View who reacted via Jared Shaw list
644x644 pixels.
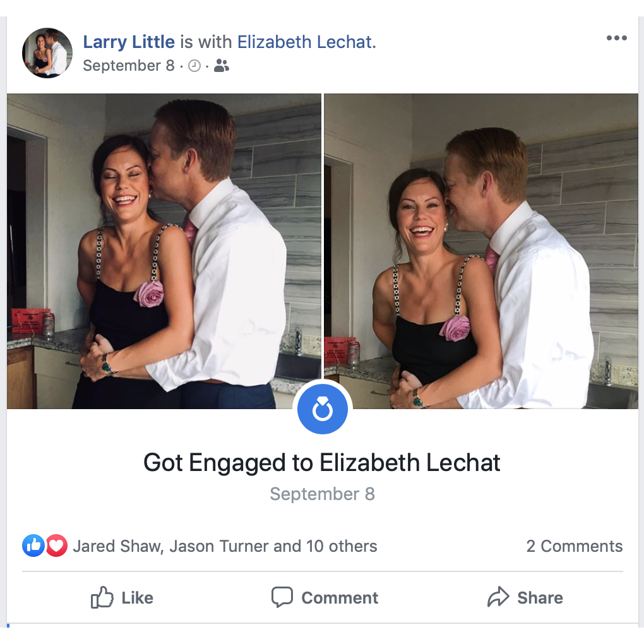click(225, 546)
